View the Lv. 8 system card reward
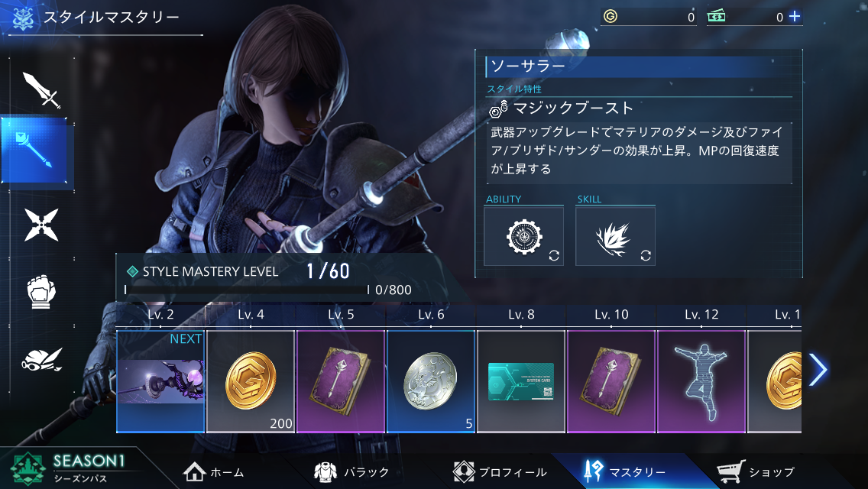This screenshot has height=489, width=868. tap(521, 381)
